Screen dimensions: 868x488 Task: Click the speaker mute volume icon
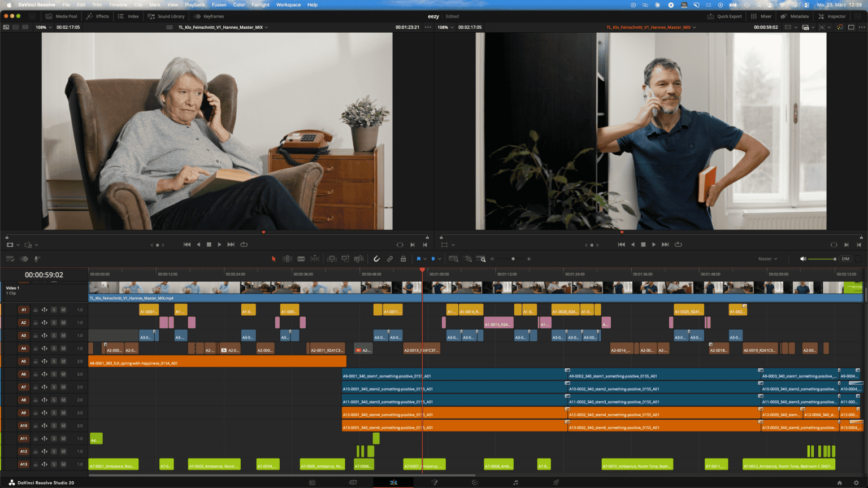803,259
